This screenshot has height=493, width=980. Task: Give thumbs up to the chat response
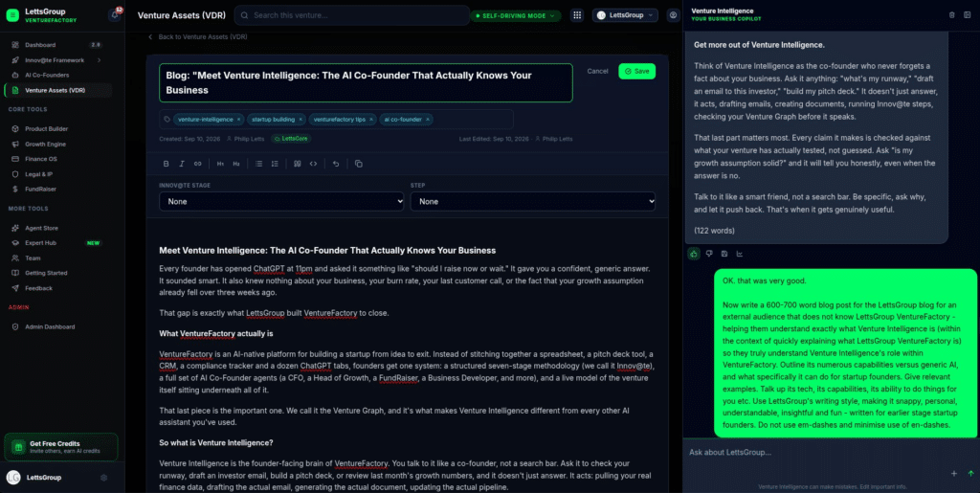[x=694, y=253]
